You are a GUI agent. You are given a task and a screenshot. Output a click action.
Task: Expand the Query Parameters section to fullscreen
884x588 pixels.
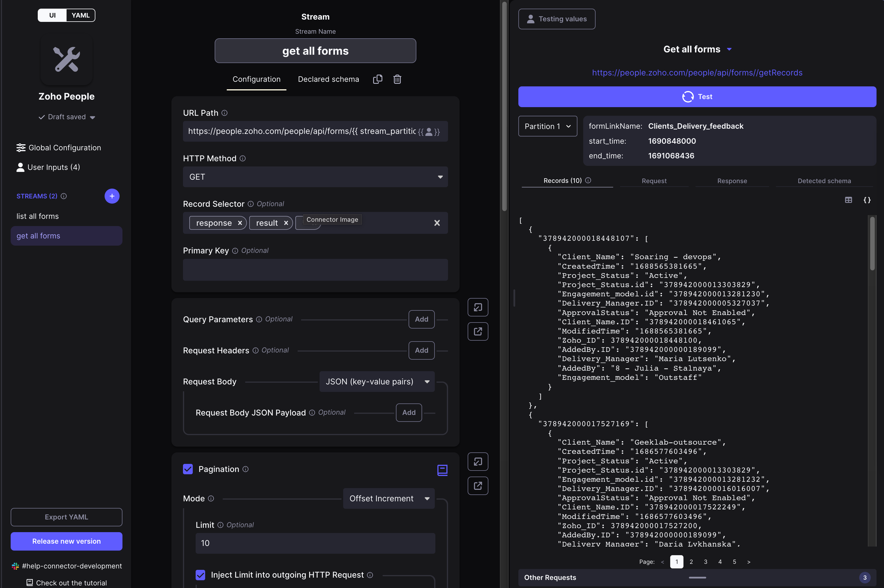point(478,307)
